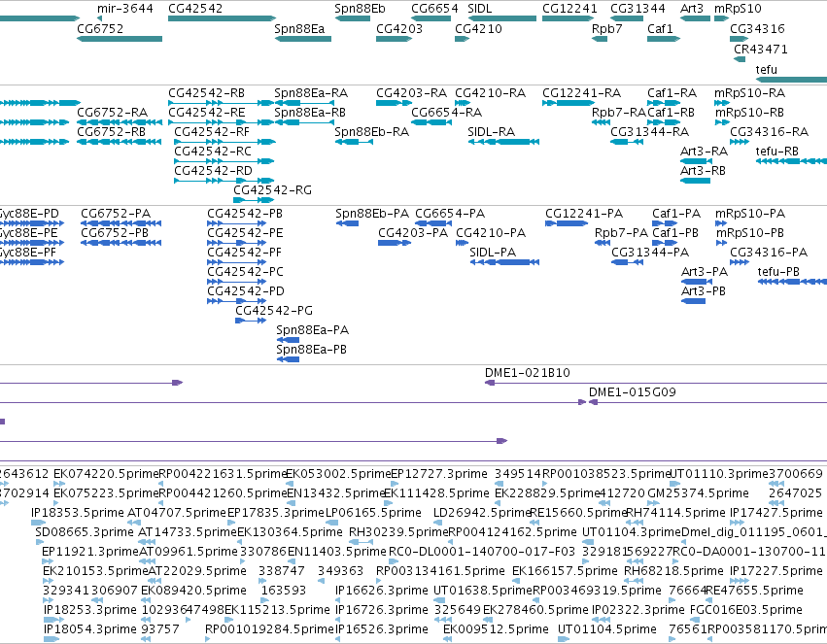The width and height of the screenshot is (827, 644).
Task: Click transcript CG12241-RA
Action: [x=569, y=103]
